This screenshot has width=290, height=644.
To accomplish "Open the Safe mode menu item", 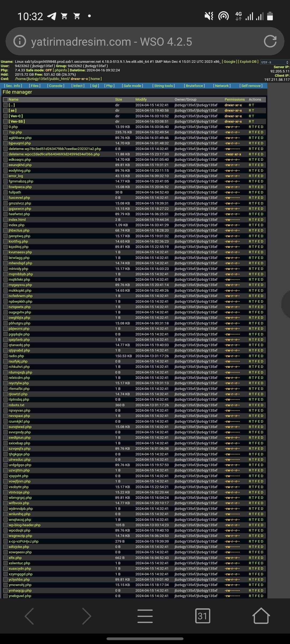I will 132,86.
